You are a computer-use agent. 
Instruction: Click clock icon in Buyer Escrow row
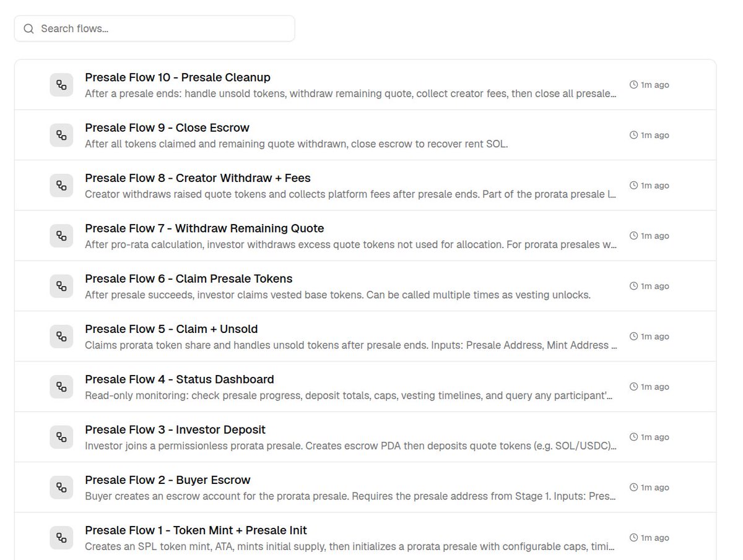(x=633, y=487)
